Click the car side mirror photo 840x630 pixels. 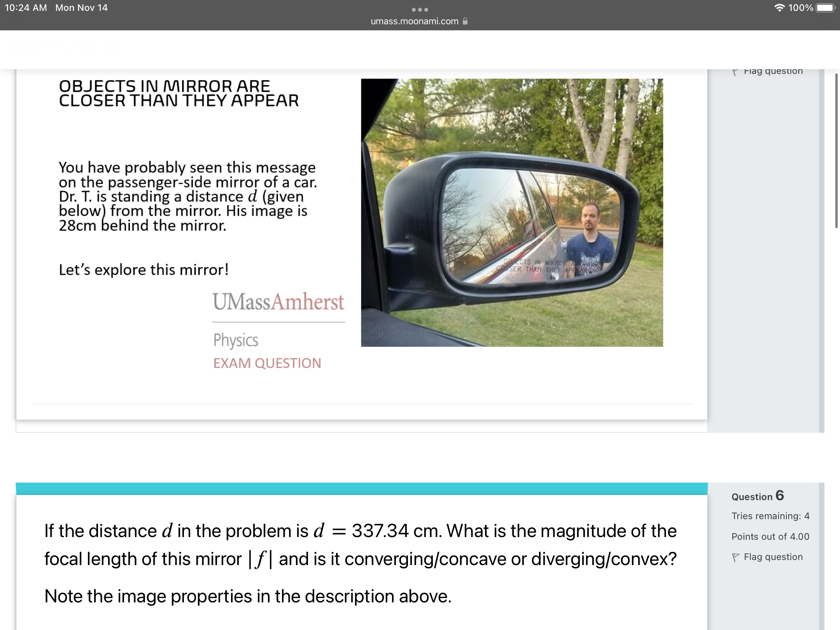pyautogui.click(x=512, y=212)
